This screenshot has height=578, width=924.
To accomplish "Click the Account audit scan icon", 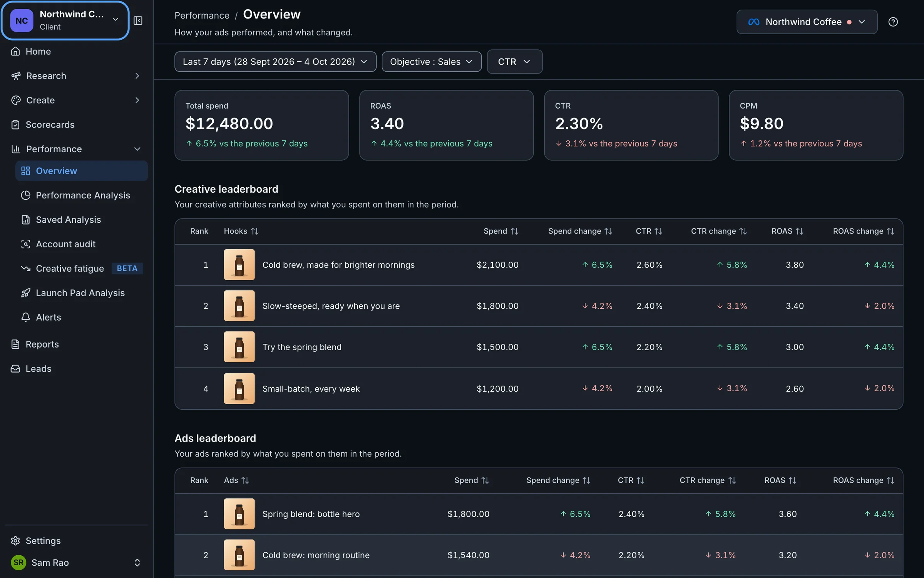I will tap(25, 244).
